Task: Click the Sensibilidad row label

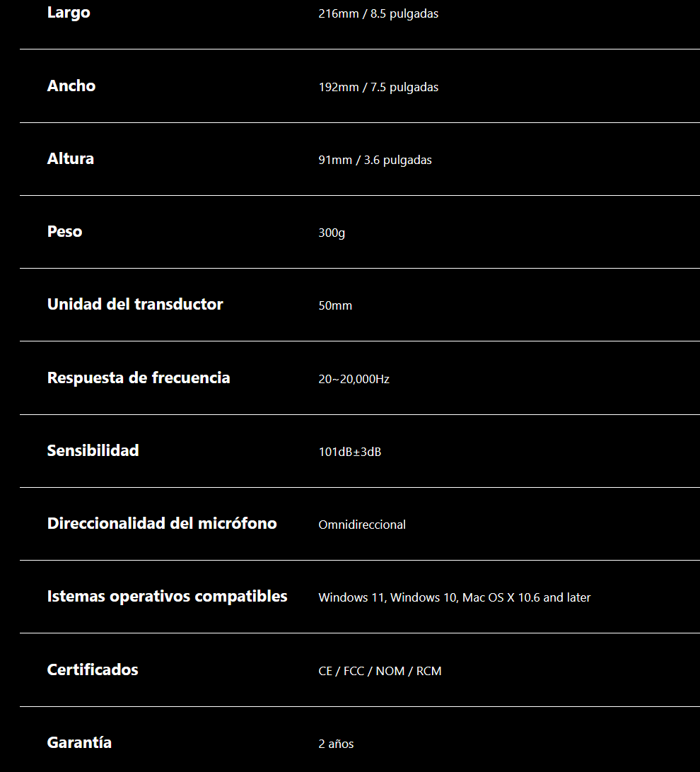Action: (x=93, y=450)
